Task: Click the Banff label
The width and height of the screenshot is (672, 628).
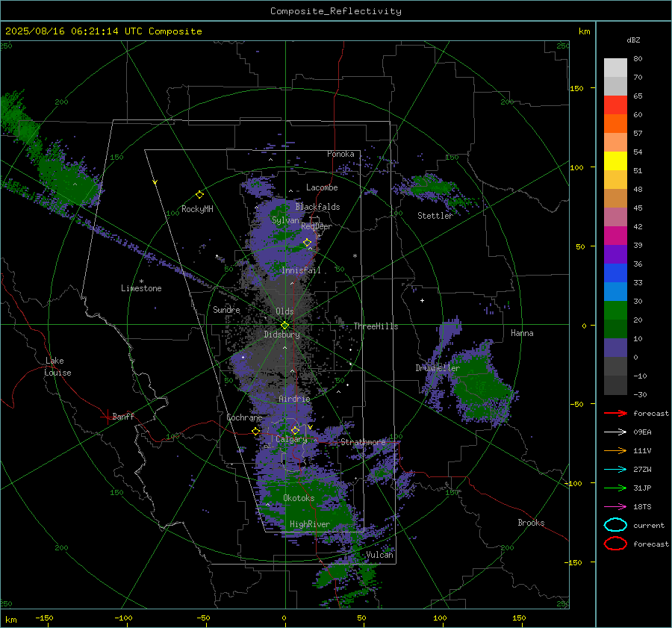Action: point(123,416)
